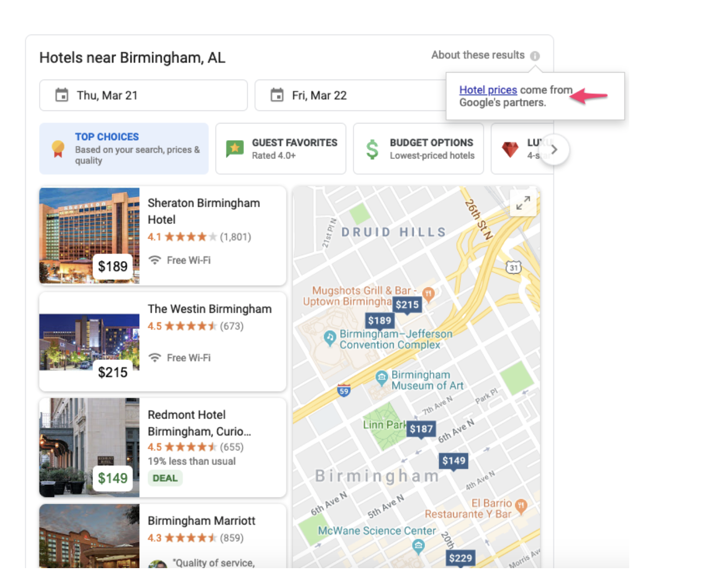The image size is (713, 588).
Task: Click The Westin Birmingham hotel name
Action: coord(209,309)
